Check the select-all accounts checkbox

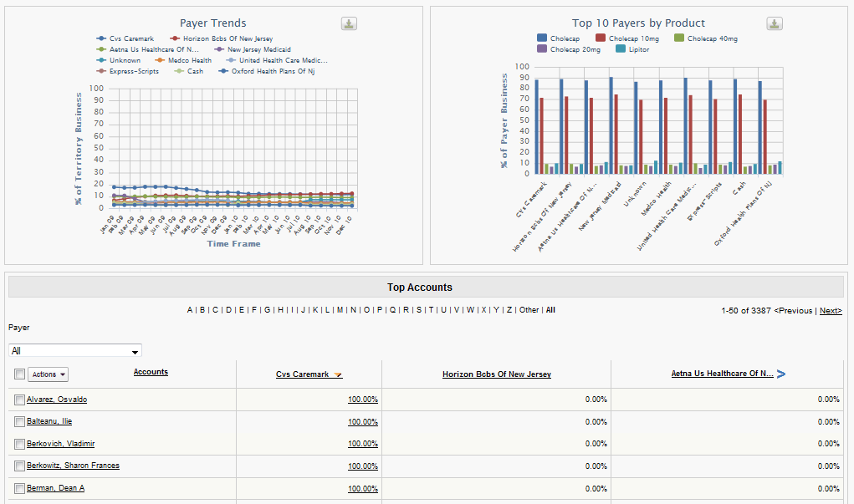[x=19, y=374]
